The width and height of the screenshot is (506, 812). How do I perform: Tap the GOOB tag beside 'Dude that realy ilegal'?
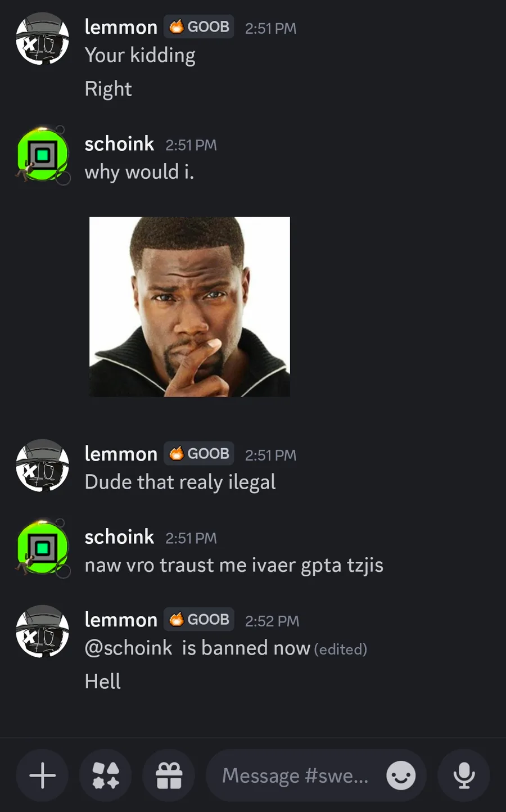pos(199,453)
